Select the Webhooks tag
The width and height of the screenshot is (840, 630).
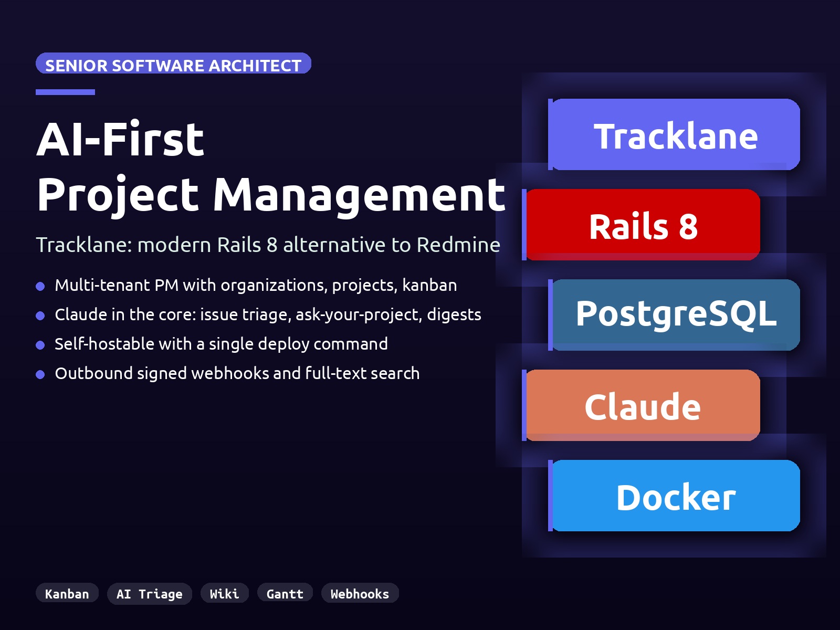[360, 594]
